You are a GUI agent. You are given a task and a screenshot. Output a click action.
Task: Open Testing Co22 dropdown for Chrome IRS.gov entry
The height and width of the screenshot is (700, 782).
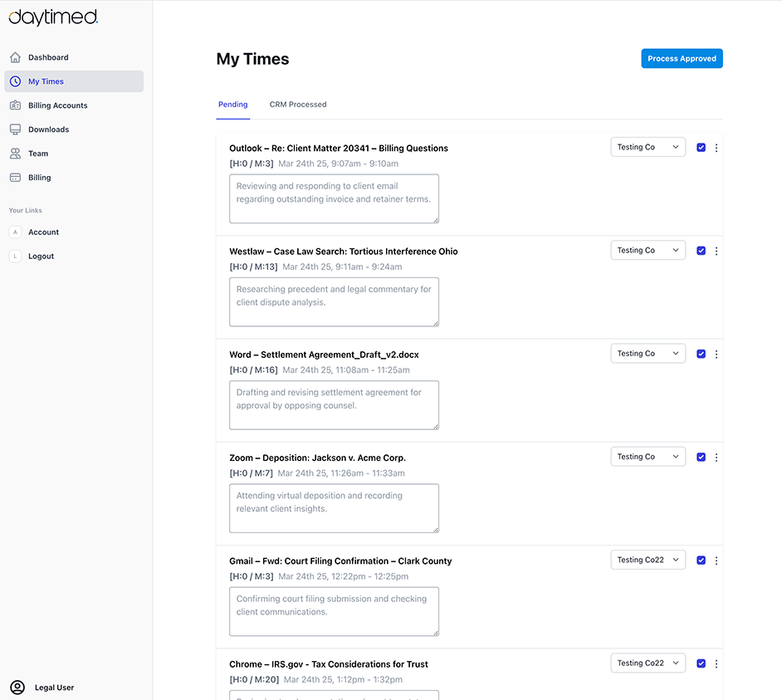tap(648, 663)
